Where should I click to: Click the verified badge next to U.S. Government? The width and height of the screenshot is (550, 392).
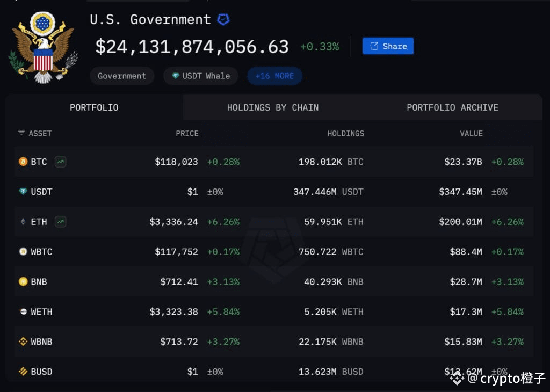coord(223,19)
